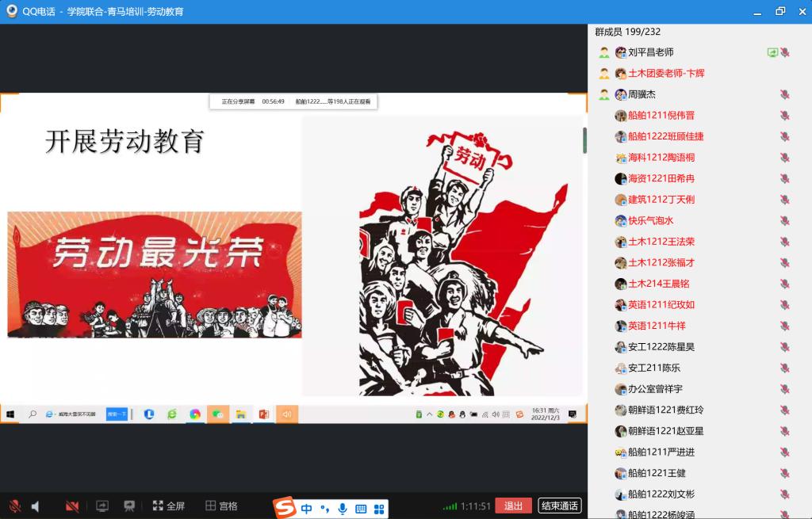The image size is (812, 519).
Task: Click the green signal strength bars indicator
Action: [x=450, y=506]
